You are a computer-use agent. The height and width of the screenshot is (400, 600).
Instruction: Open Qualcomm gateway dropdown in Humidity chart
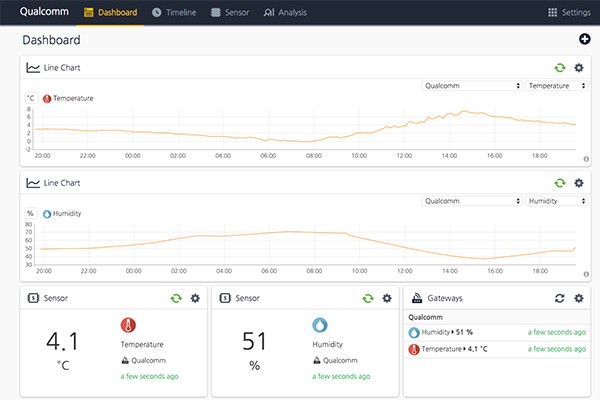pos(471,201)
